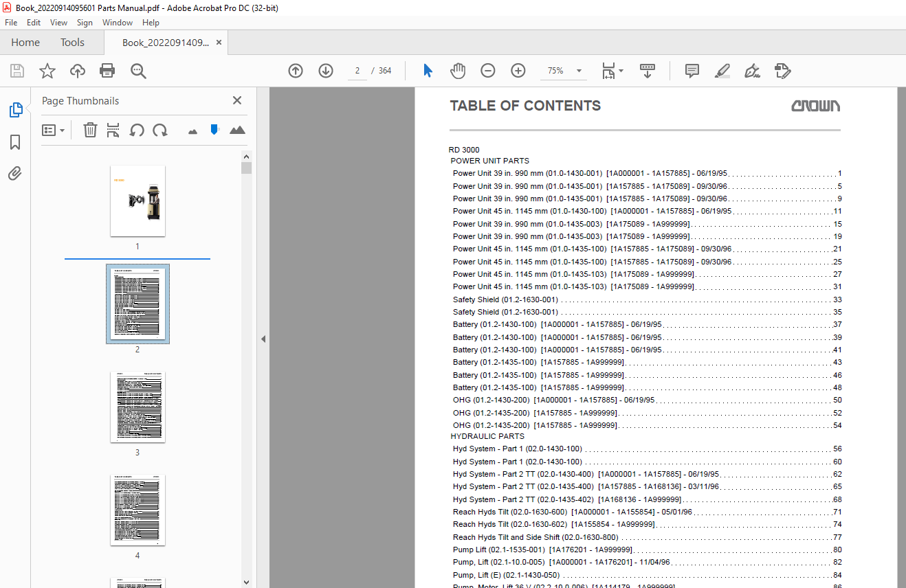Select the Book_2022091409 document tab
Screen dimensions: 906x588
166,43
